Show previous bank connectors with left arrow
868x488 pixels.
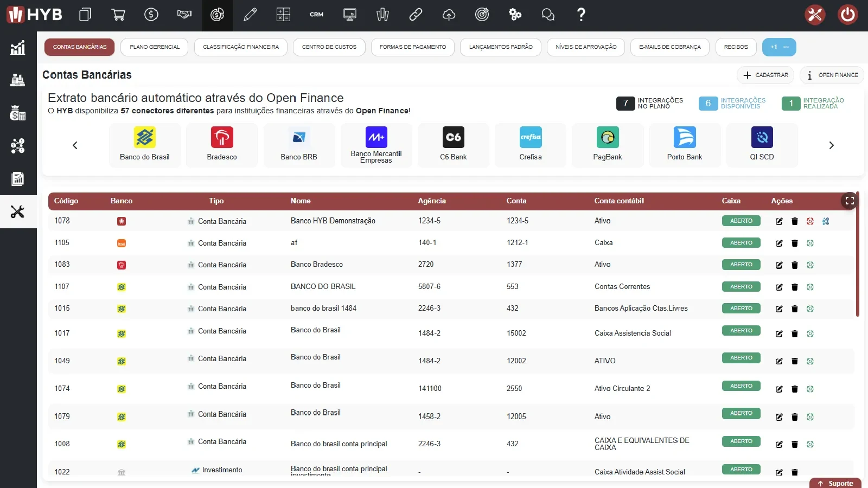pos(75,145)
